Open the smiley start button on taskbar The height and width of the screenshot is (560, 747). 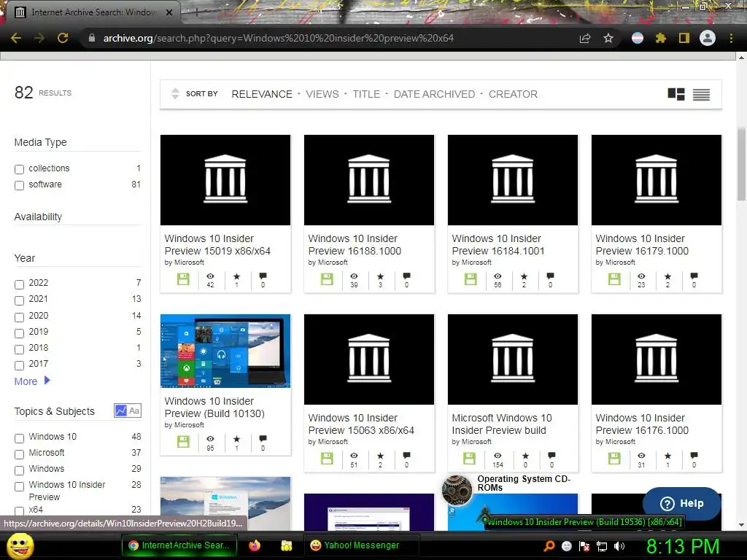pyautogui.click(x=20, y=545)
